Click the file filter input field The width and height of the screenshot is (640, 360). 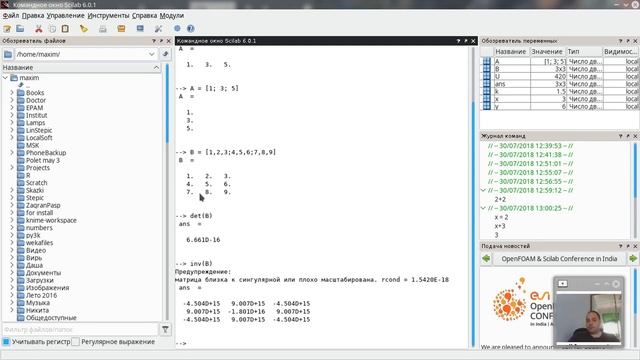(80, 329)
